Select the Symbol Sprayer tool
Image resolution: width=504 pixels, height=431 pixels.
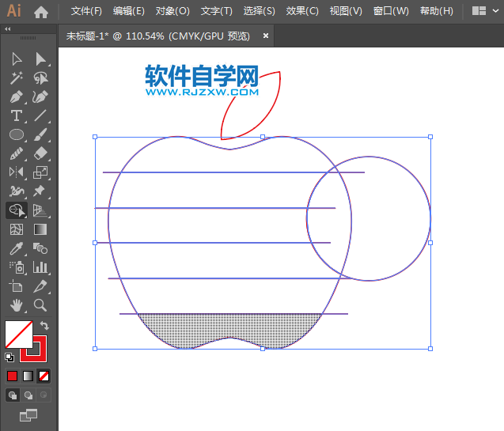tap(17, 267)
